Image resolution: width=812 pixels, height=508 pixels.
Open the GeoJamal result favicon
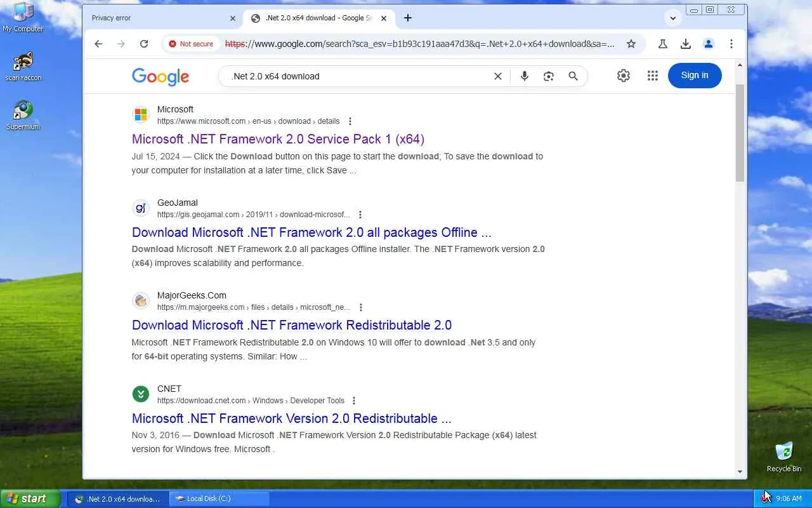click(x=141, y=208)
